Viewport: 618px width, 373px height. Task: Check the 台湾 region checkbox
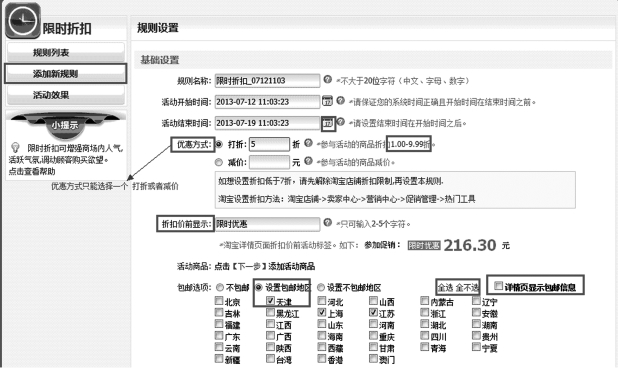(270, 358)
